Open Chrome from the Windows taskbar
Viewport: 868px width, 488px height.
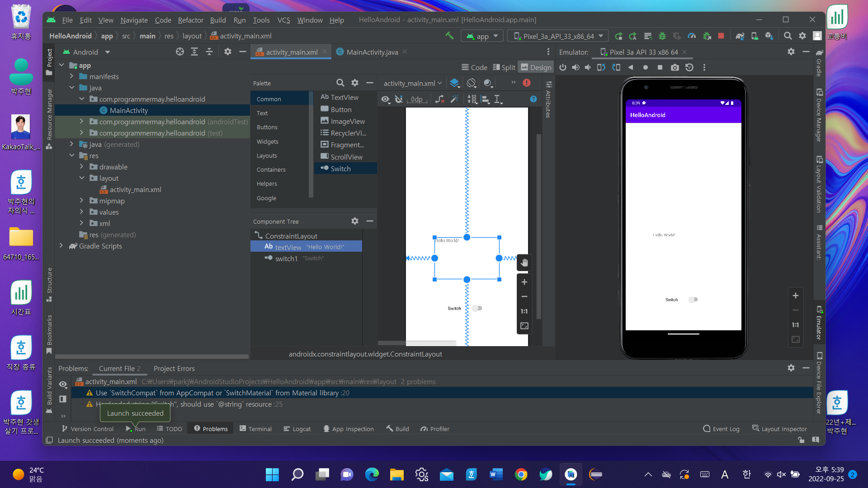(521, 474)
